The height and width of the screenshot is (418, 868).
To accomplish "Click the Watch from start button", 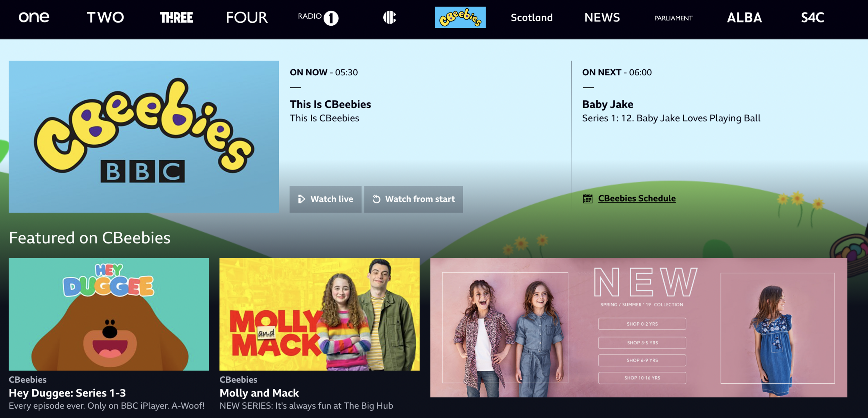I will point(414,199).
